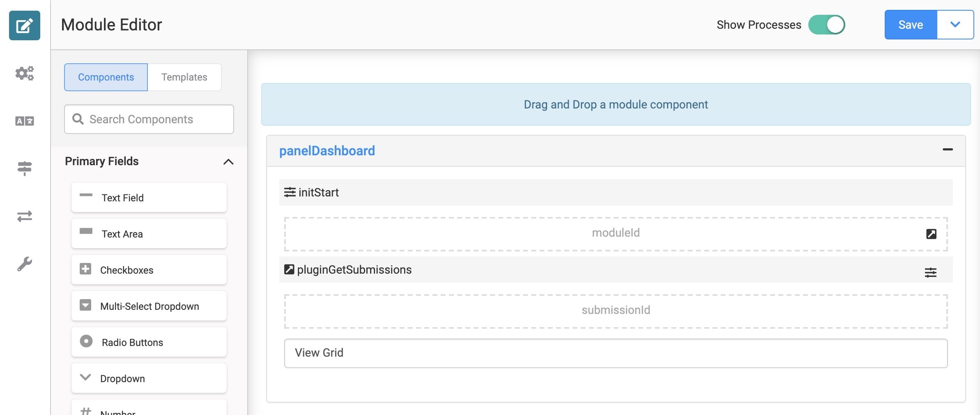This screenshot has height=415, width=980.
Task: Click the pluginGetSubmissions arrow icon
Action: click(289, 270)
